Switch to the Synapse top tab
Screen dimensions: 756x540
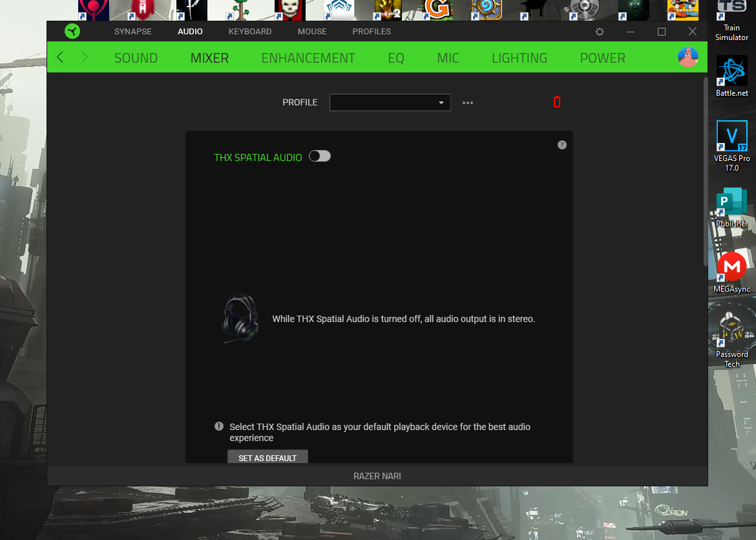[133, 32]
